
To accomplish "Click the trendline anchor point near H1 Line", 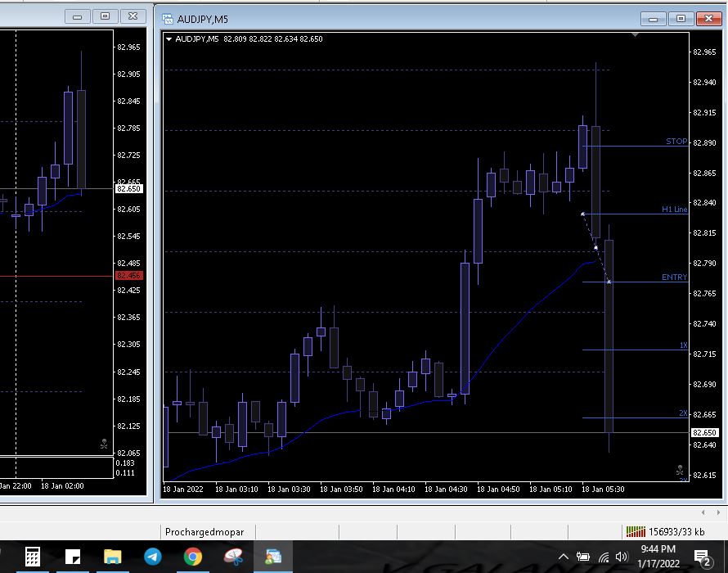I will click(x=582, y=214).
